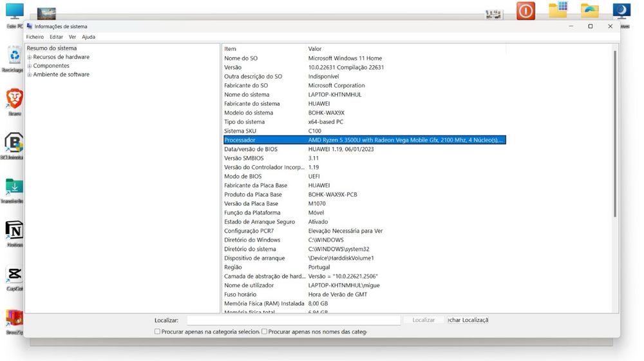Select the Sistema SKU C100 row
The width and height of the screenshot is (644, 361).
point(365,131)
